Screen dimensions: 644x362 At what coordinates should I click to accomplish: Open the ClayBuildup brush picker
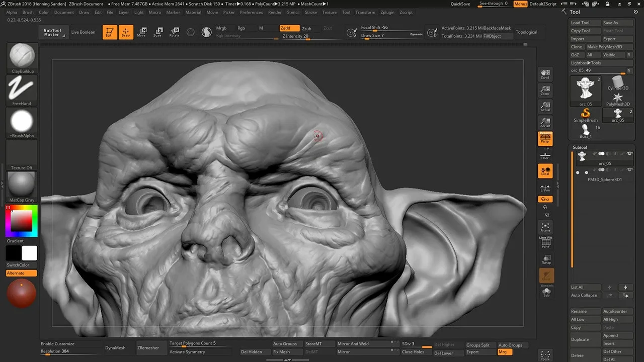[22, 56]
